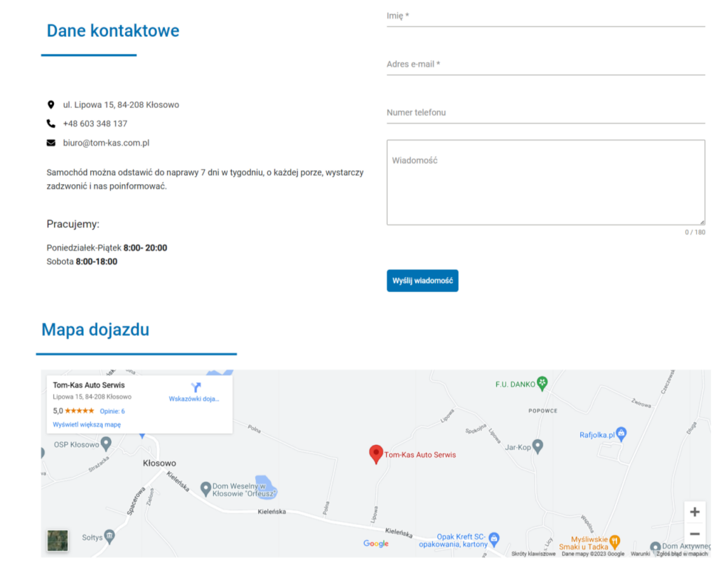Click the F.U. DANKO green marker

click(x=542, y=384)
